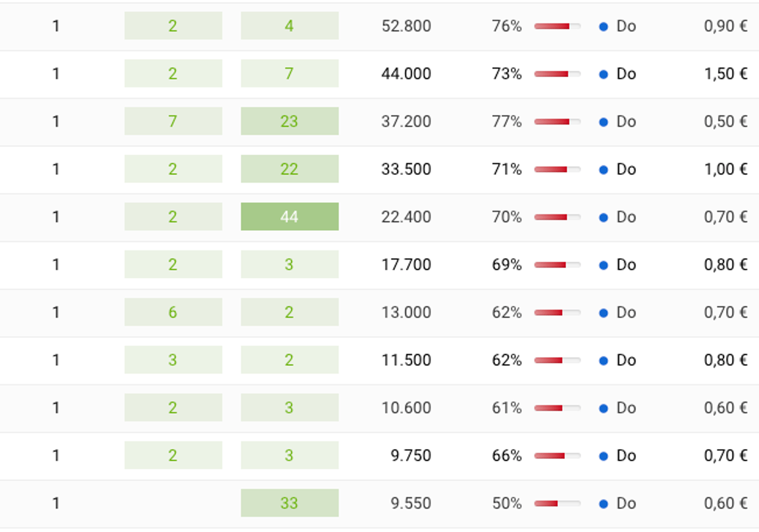The width and height of the screenshot is (759, 532).
Task: Toggle the dark green 44 badge
Action: click(289, 216)
